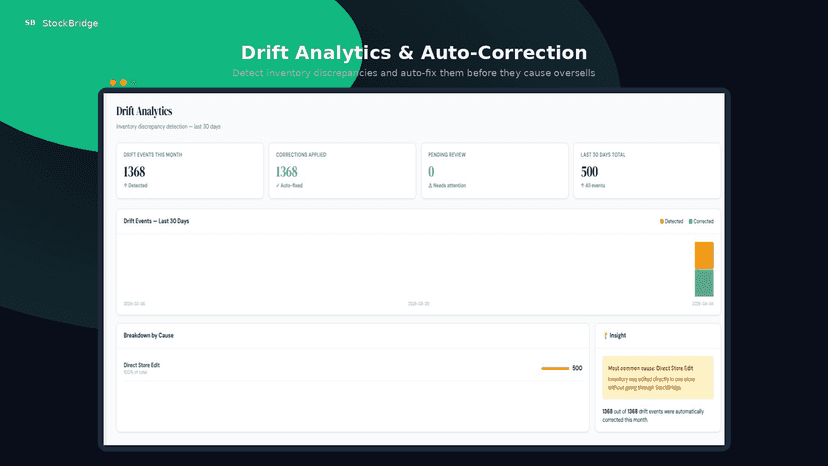
Task: Click the Corrected green legend swatch
Action: click(x=691, y=221)
